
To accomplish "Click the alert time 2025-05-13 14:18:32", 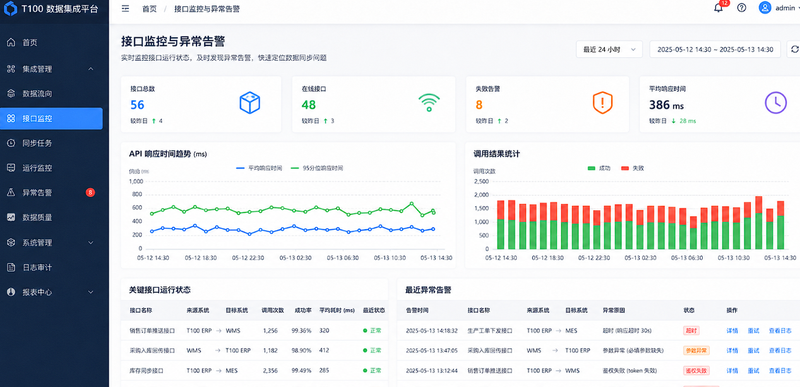I will click(x=432, y=330).
